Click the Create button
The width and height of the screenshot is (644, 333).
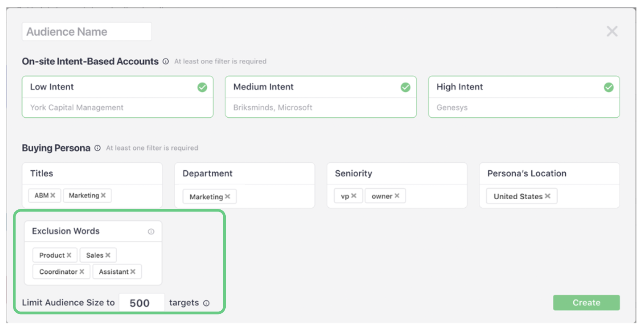point(586,303)
